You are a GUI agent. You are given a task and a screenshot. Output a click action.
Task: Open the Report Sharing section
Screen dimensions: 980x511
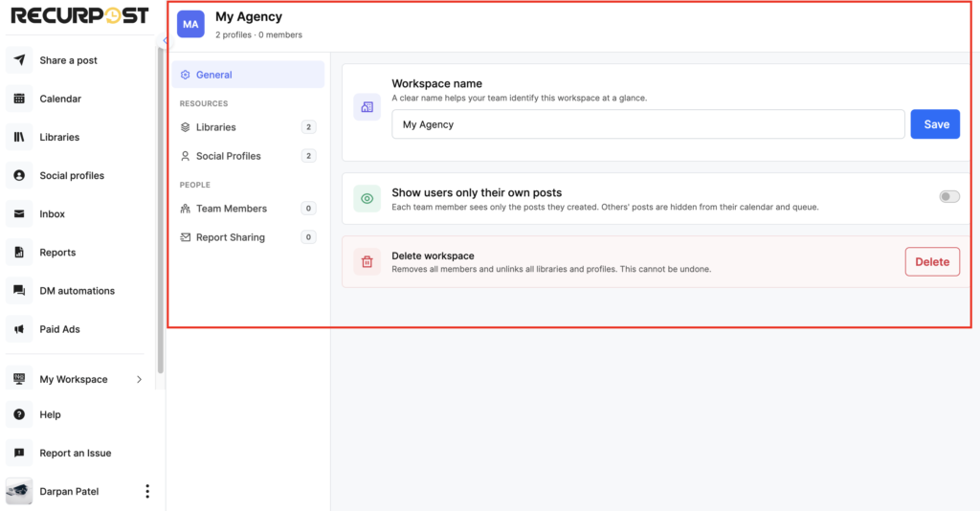click(248, 236)
